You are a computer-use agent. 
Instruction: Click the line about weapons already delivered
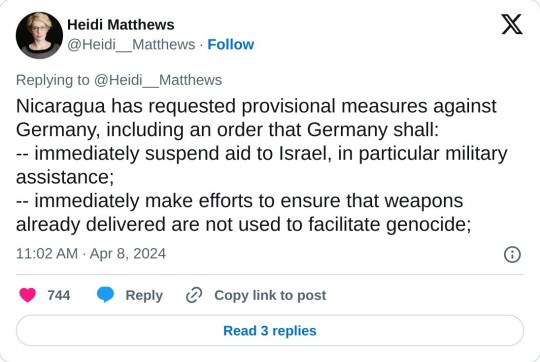pos(243,224)
